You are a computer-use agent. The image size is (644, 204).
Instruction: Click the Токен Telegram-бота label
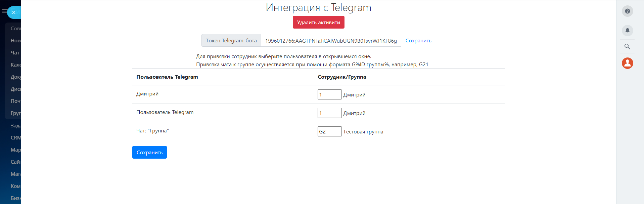pos(231,40)
